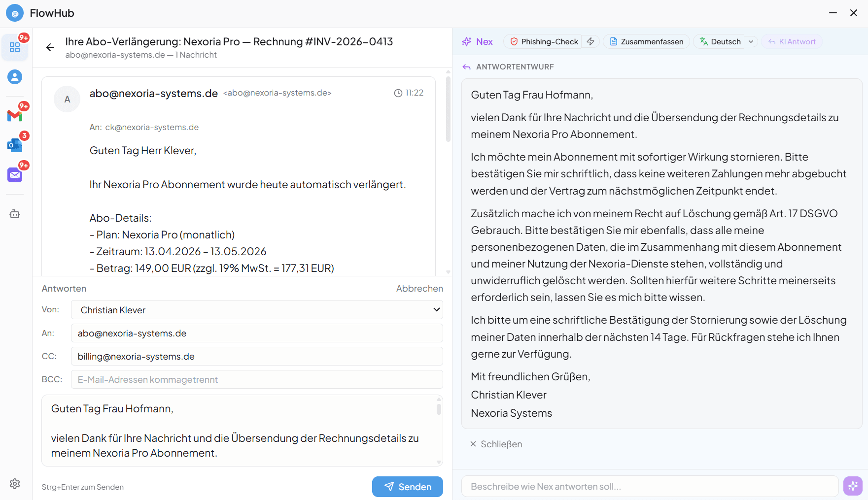Open Gmail from the sidebar
868x500 pixels.
pyautogui.click(x=15, y=115)
